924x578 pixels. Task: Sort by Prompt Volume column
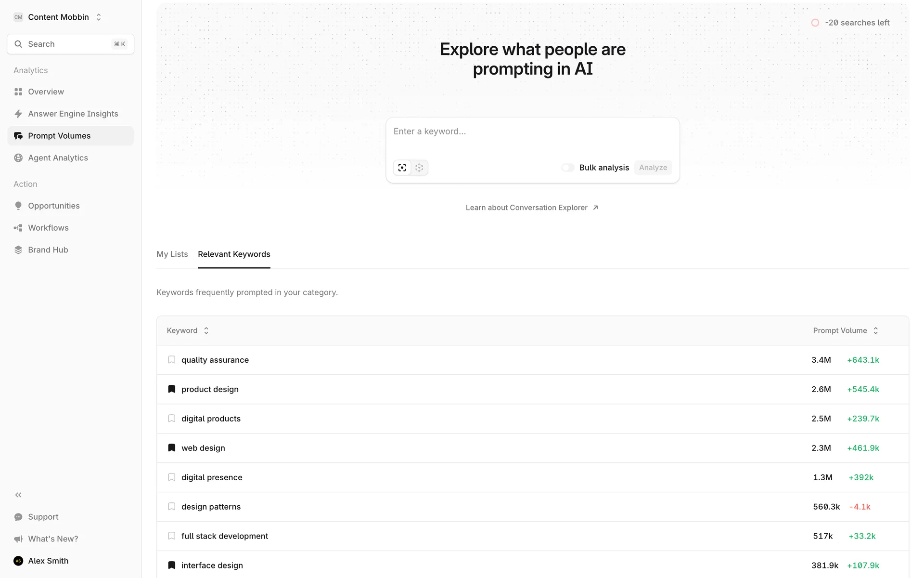coord(845,330)
